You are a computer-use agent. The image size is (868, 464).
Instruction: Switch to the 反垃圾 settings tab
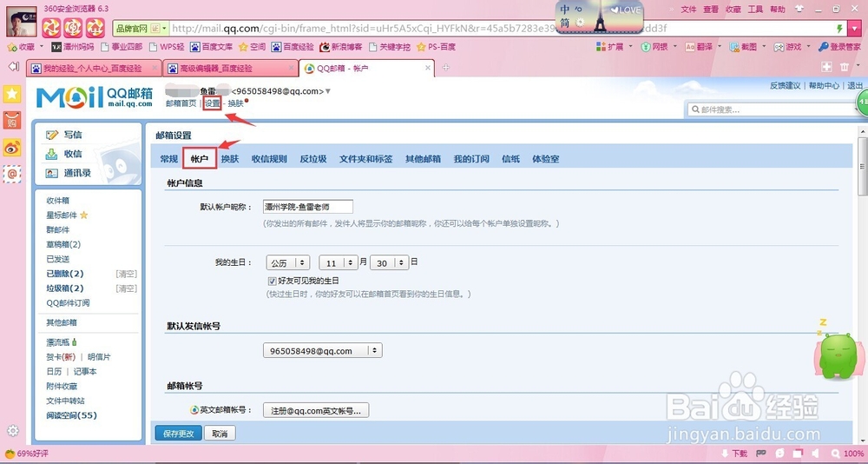click(313, 159)
